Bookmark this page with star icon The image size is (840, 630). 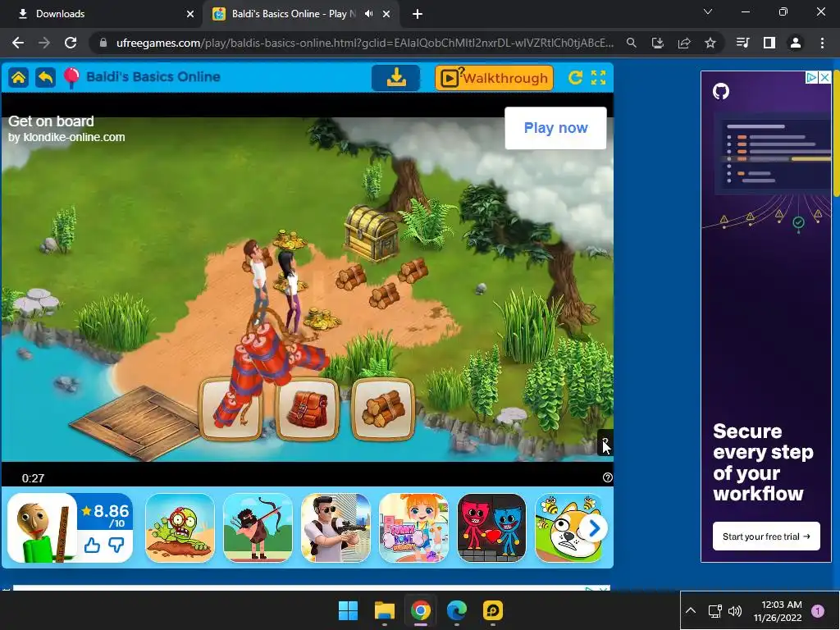click(710, 43)
